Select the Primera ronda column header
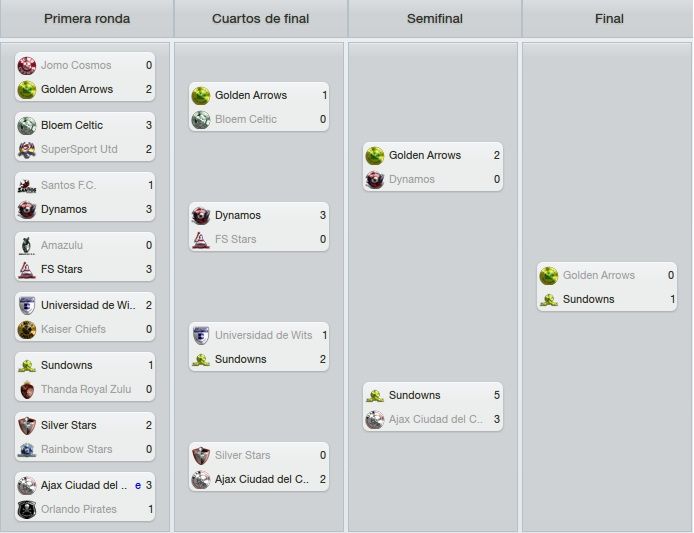The width and height of the screenshot is (694, 533). (87, 19)
